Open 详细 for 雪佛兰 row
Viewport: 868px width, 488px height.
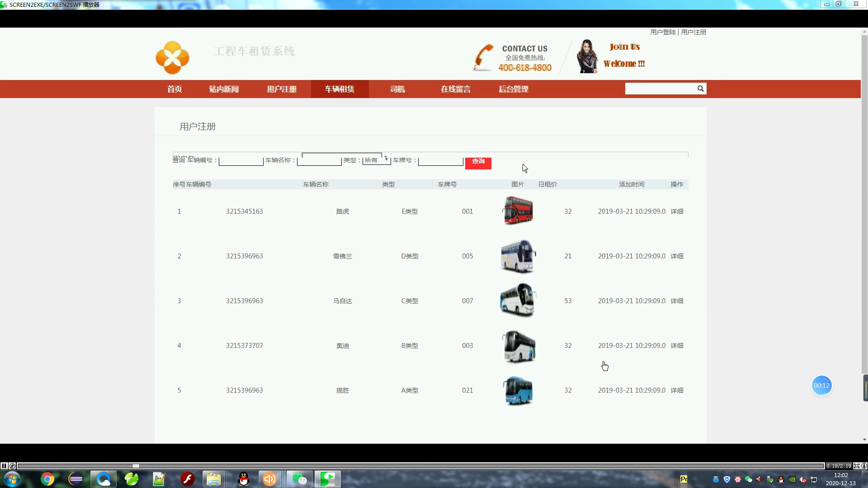(677, 256)
